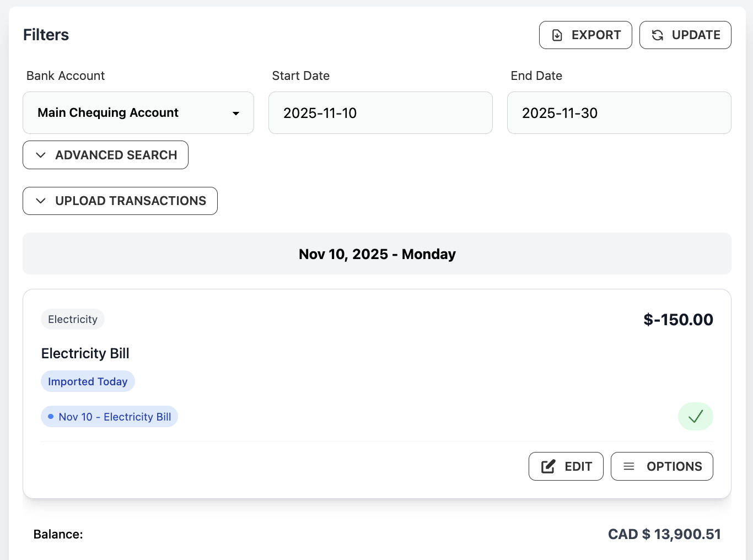Toggle the Imported Today status badge
This screenshot has height=560, width=753.
(x=88, y=381)
